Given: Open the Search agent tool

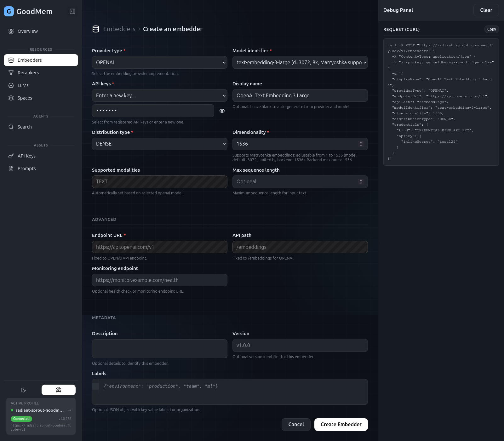Looking at the screenshot, I should click(25, 127).
